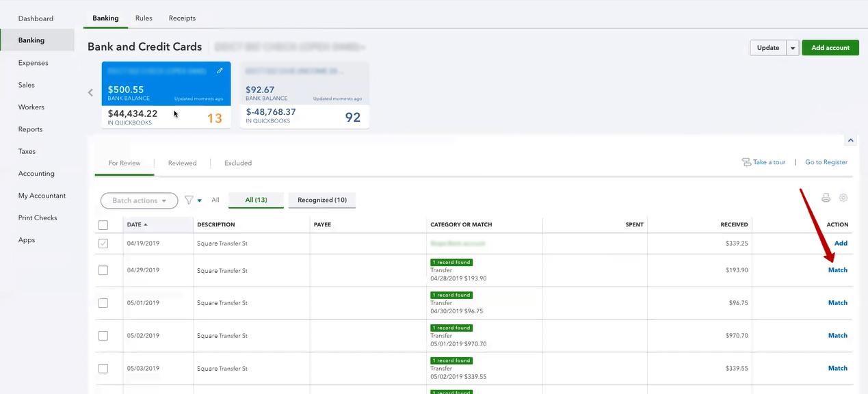Click Add for the $339.25 transaction
Viewport: 868px width, 394px height.
click(x=841, y=244)
